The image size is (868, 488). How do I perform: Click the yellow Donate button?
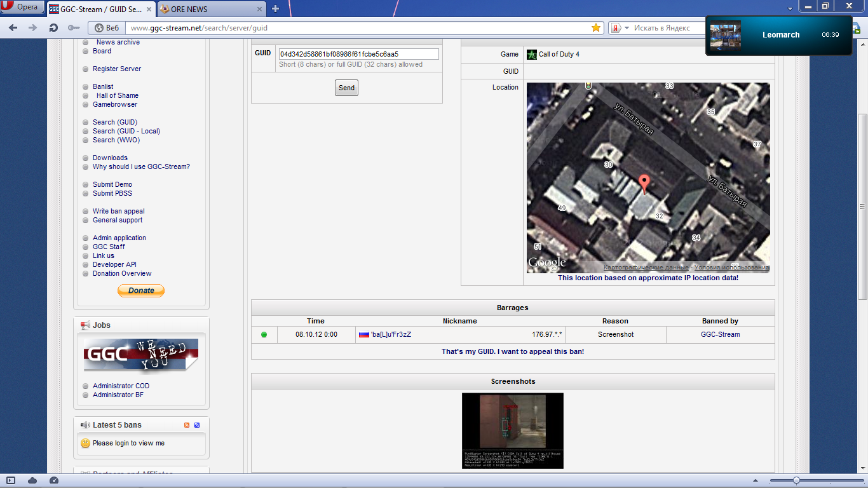point(141,290)
